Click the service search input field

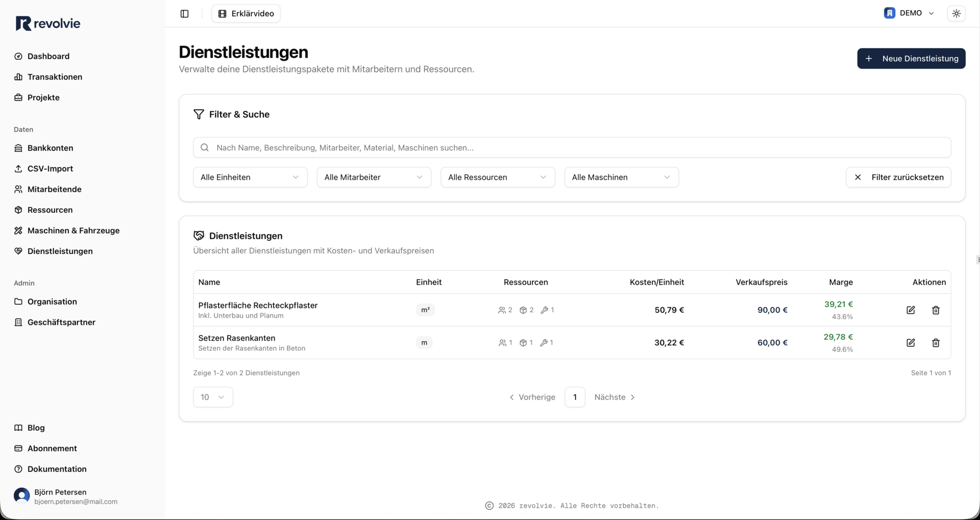(x=572, y=148)
